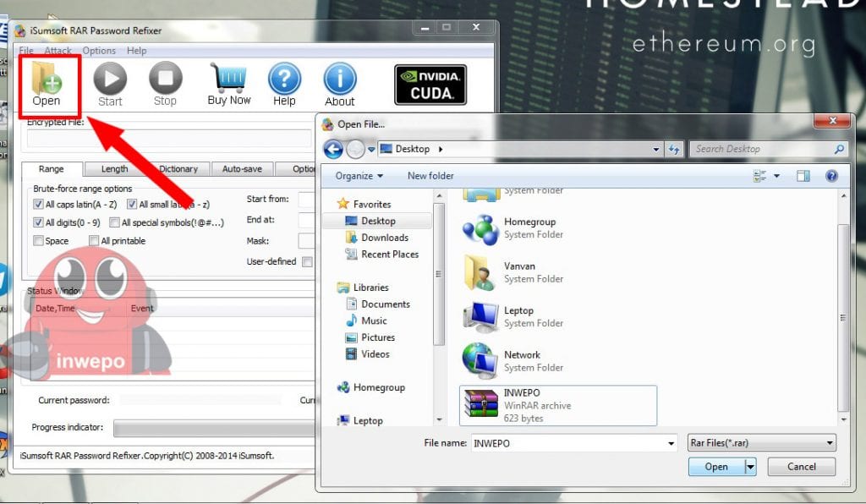The image size is (866, 504).
Task: Toggle All caps latin(A - Z) checkbox
Action: click(x=38, y=205)
